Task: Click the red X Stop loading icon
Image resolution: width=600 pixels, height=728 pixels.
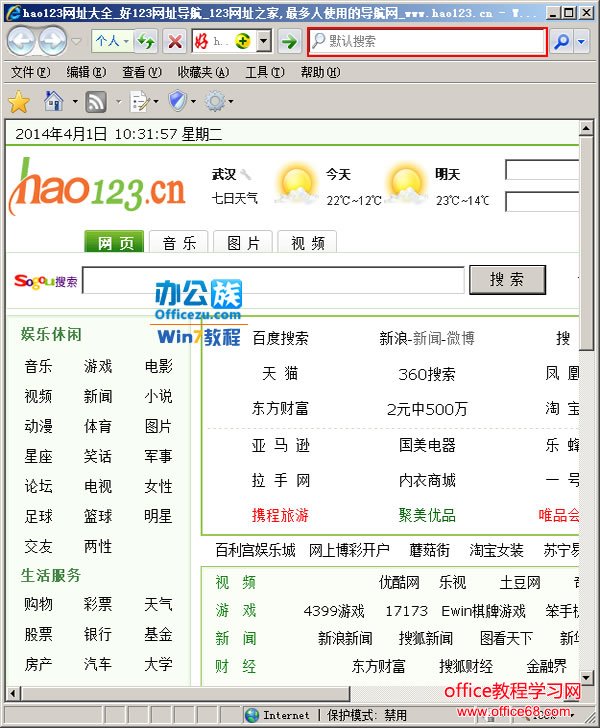Action: point(175,42)
